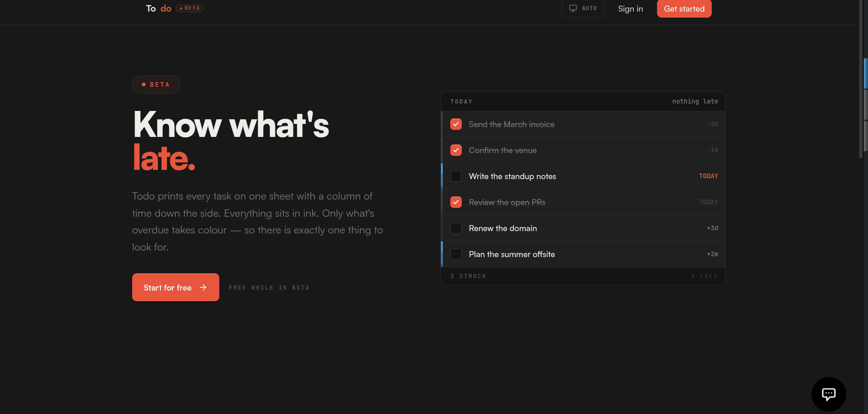
Task: Click the "-1d" due label
Action: tap(713, 150)
